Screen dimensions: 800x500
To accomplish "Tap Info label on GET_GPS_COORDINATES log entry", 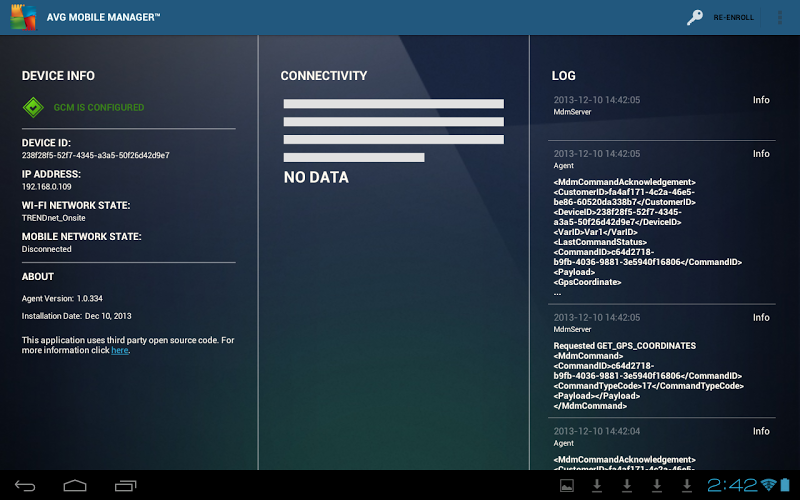I will (x=761, y=317).
